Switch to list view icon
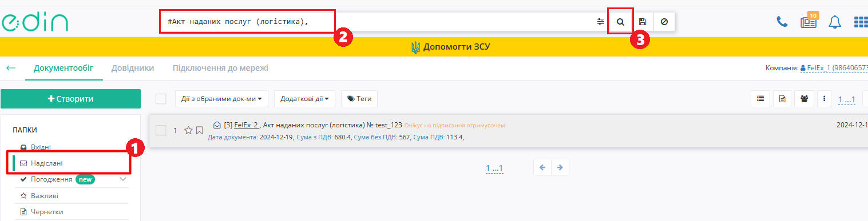This screenshot has height=221, width=868. tap(760, 99)
